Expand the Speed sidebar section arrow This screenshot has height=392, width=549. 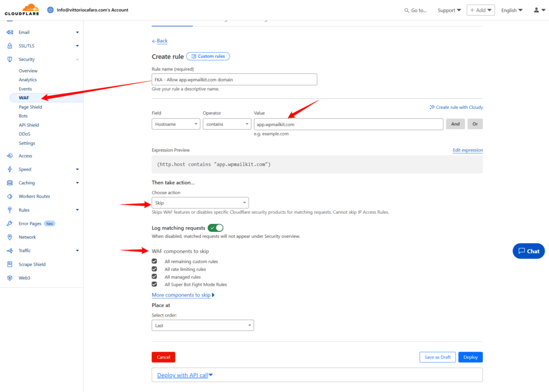pyautogui.click(x=77, y=169)
